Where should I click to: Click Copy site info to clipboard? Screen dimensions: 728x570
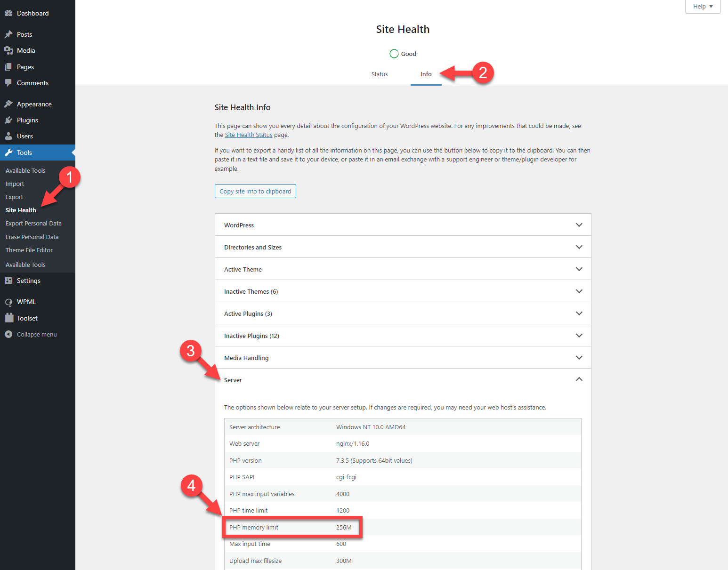(255, 191)
